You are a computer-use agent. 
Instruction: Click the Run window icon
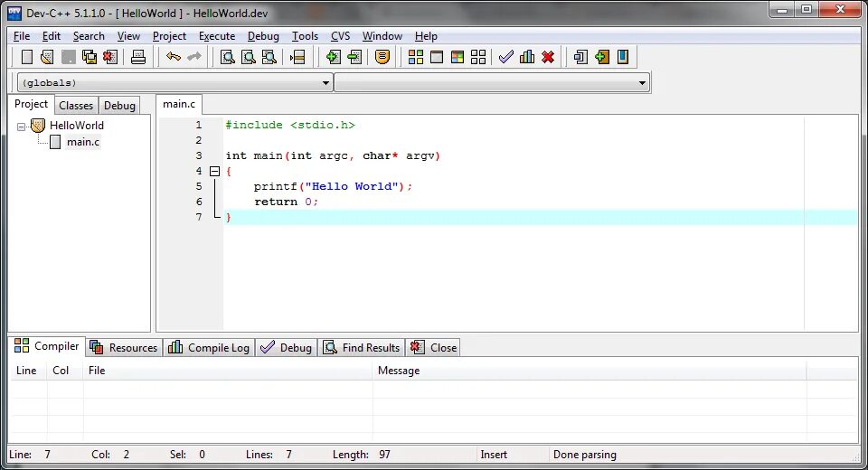click(x=437, y=57)
